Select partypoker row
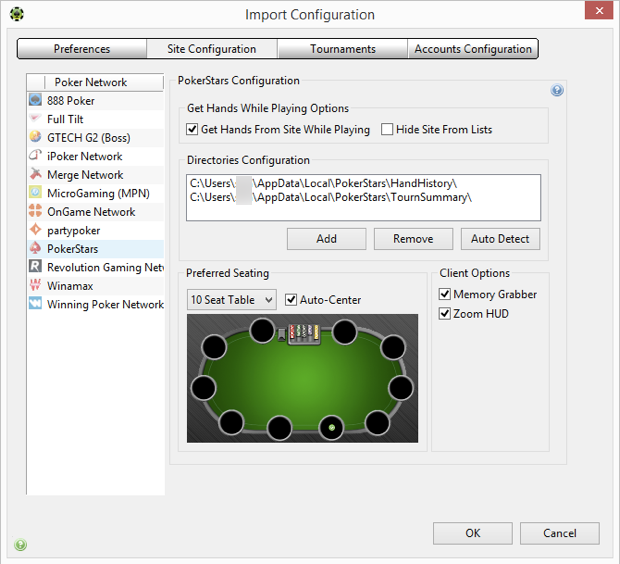 (96, 230)
